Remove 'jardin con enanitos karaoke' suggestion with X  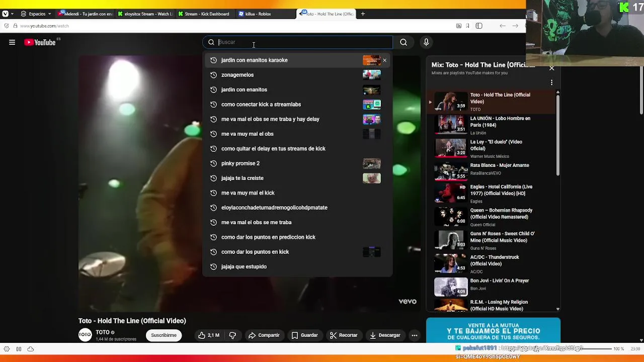tap(384, 60)
